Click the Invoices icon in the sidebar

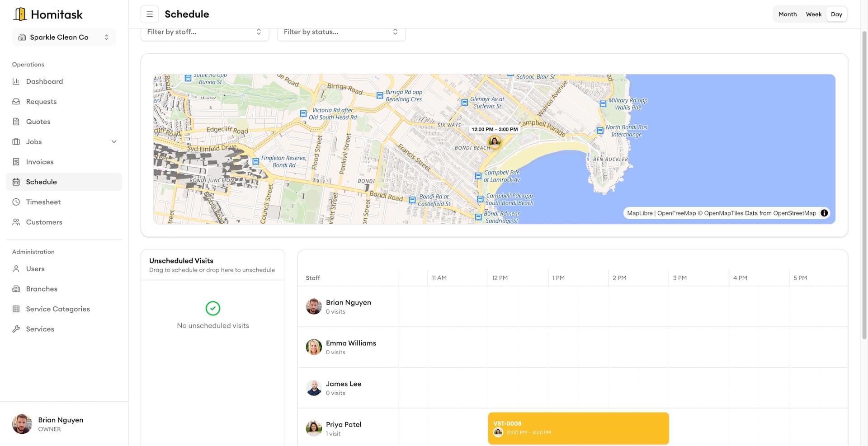[17, 161]
